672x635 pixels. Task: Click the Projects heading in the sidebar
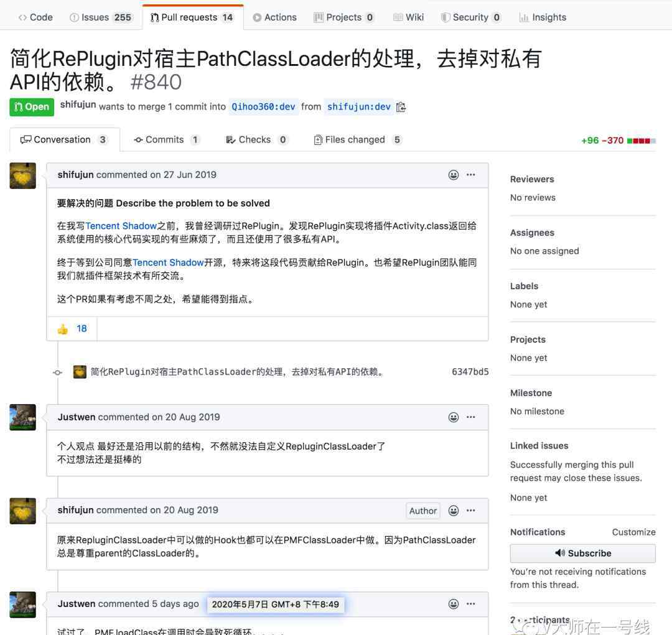(528, 340)
